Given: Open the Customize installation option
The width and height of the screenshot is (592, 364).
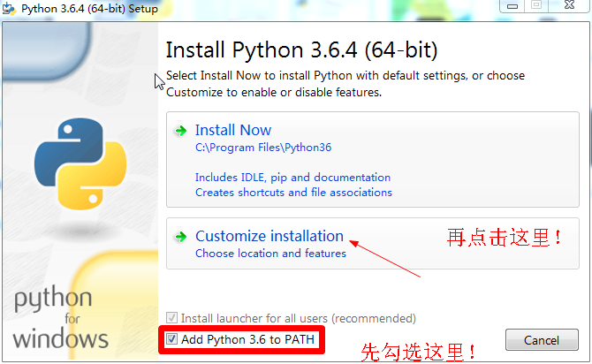Looking at the screenshot, I should click(269, 236).
